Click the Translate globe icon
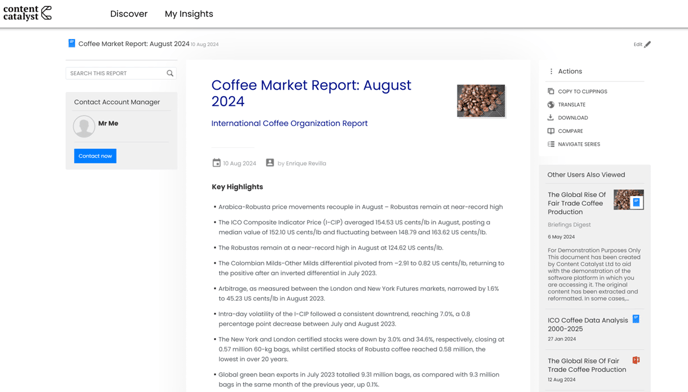The image size is (688, 392). click(x=551, y=104)
